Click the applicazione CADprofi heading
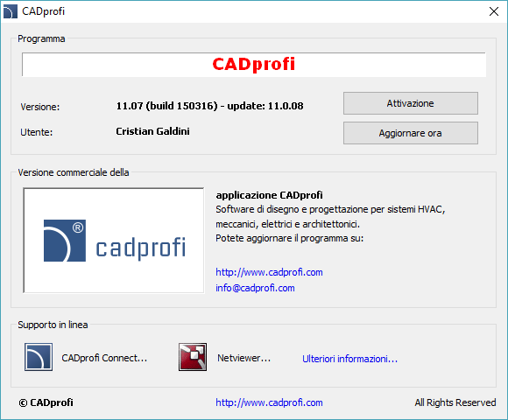The image size is (508, 420). pyautogui.click(x=269, y=195)
